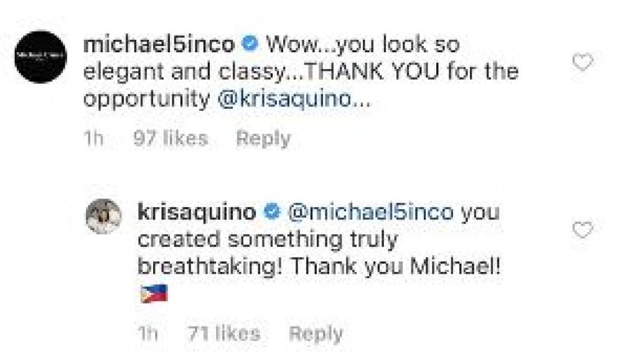
Task: Like michael5inco's comment with the heart
Action: [x=582, y=62]
